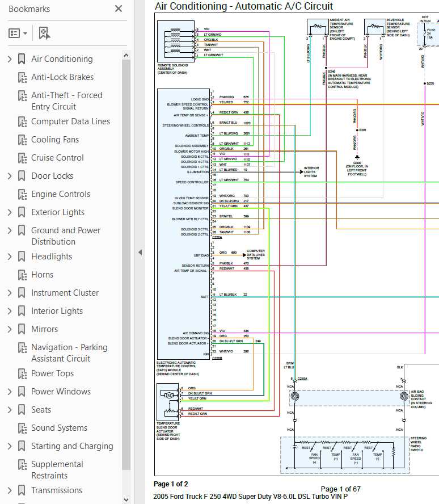Click the Supplemental Restraints bookmark icon
Image resolution: width=439 pixels, height=504 pixels.
click(22, 464)
